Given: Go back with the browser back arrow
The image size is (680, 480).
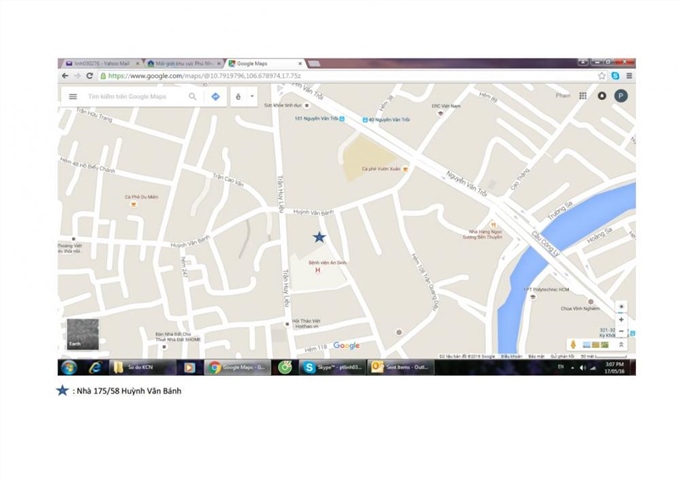Looking at the screenshot, I should [x=66, y=75].
